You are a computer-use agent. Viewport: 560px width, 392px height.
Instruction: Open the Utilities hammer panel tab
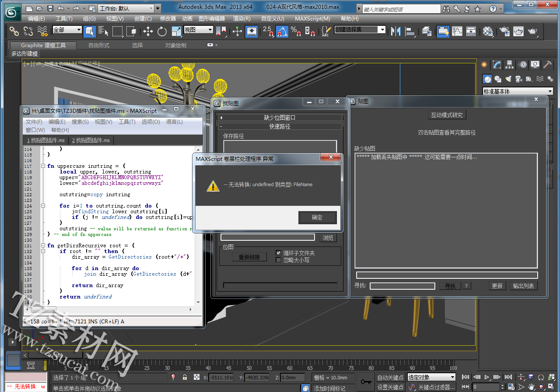[547, 65]
